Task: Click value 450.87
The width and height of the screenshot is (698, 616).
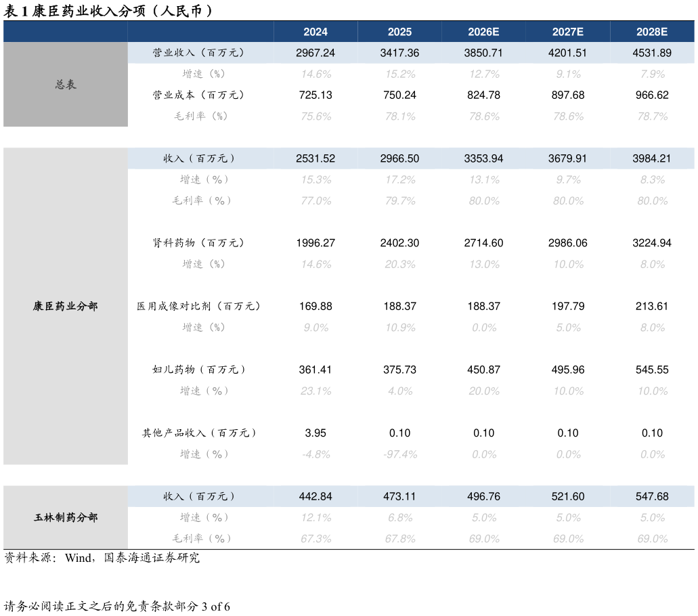Action: 483,370
